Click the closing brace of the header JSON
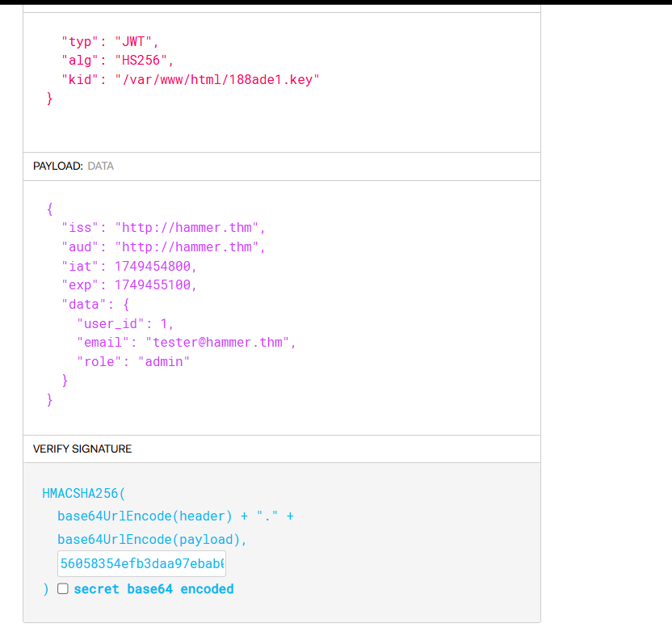This screenshot has height=632, width=672. 50,99
